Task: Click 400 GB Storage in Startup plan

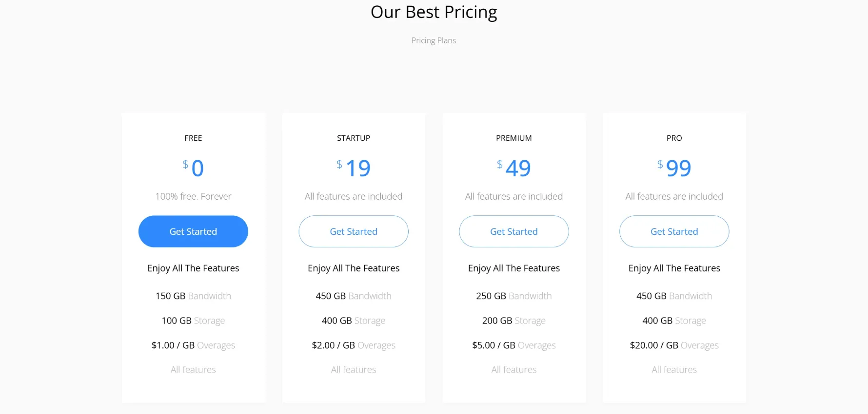Action: click(354, 320)
